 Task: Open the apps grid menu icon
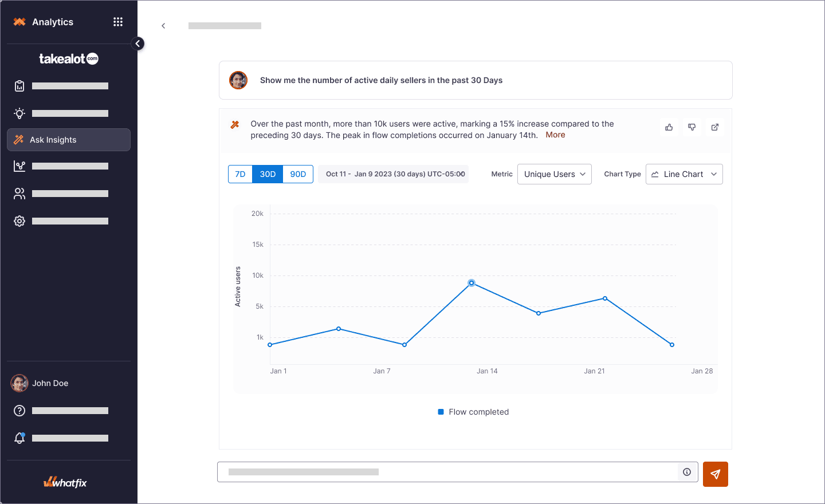coord(118,22)
